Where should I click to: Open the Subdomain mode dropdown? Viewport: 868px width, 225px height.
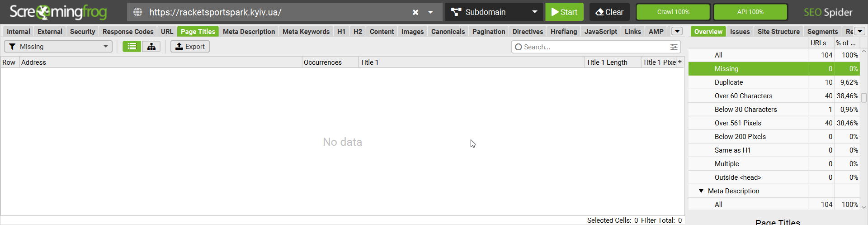494,12
